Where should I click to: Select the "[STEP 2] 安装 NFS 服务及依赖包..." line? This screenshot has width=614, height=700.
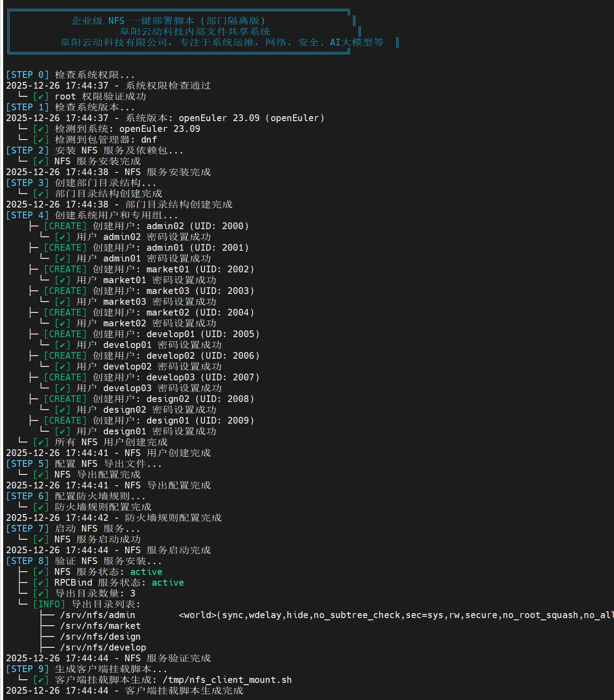(95, 150)
